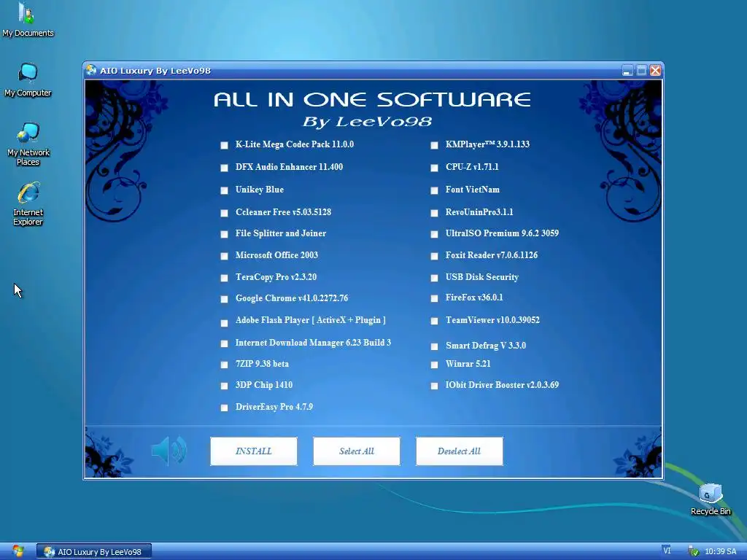Enable Ccleaner Free v5.03.5128 checkbox
Image resolution: width=747 pixels, height=560 pixels.
tap(224, 213)
